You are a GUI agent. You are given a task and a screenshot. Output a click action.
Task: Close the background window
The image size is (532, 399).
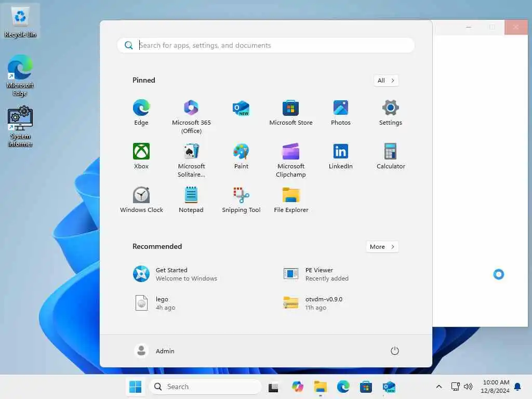click(x=516, y=27)
